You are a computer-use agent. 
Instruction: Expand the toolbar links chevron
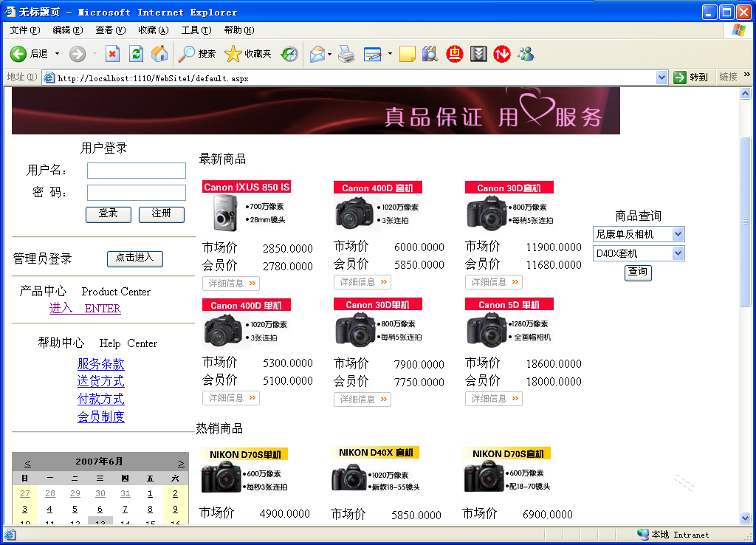[x=747, y=75]
